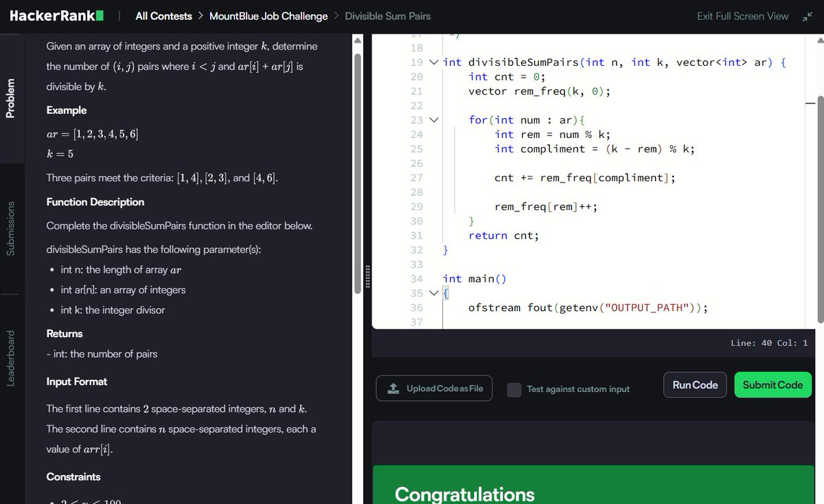
Task: Click the 'int rem = num % k;' line
Action: (x=552, y=135)
